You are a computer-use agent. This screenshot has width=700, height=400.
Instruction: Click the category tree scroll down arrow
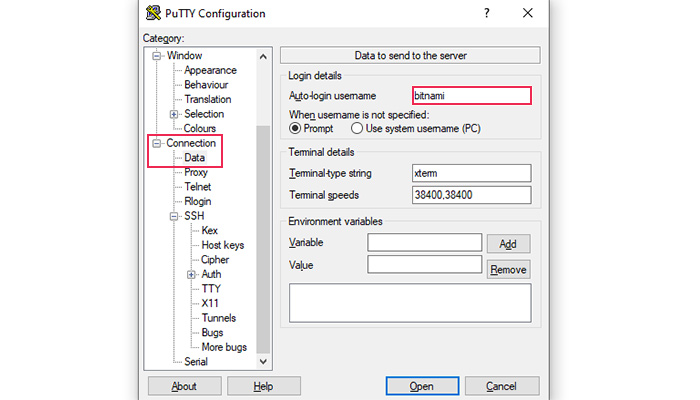tap(263, 362)
